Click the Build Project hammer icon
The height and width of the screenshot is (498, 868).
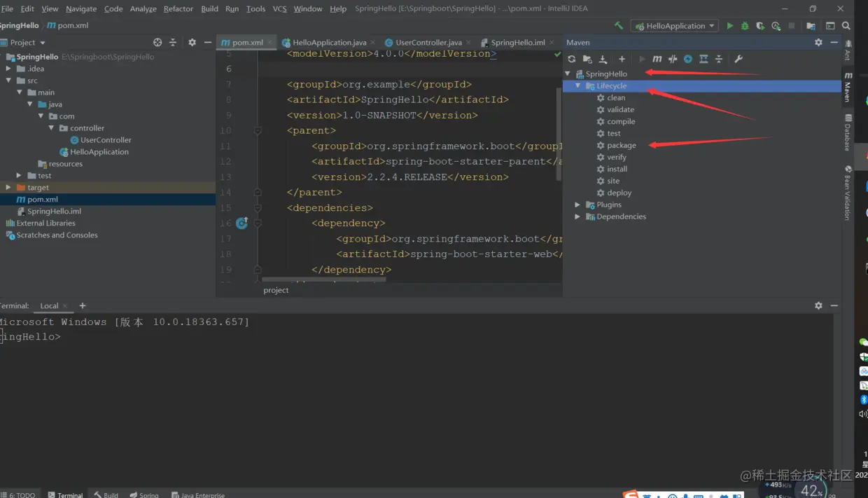(618, 25)
